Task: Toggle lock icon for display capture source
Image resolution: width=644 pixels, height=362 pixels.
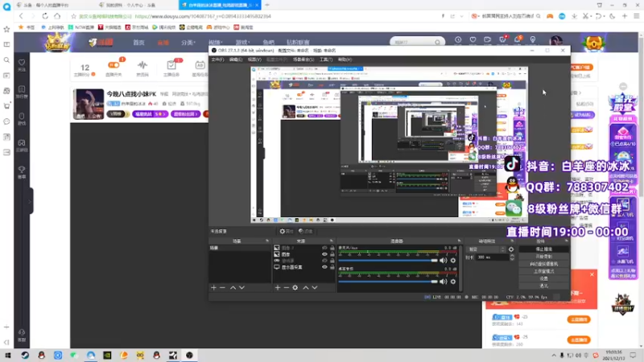Action: pos(332,267)
